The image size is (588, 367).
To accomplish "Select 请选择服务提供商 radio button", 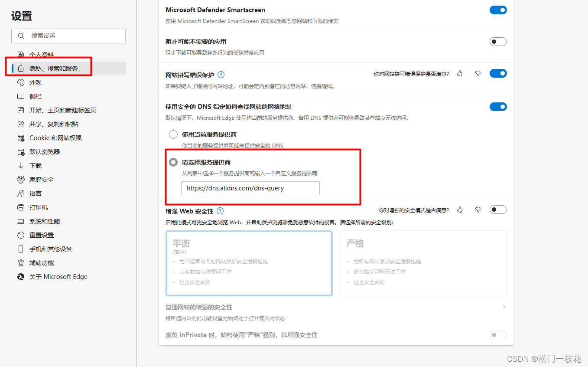I will pyautogui.click(x=173, y=162).
